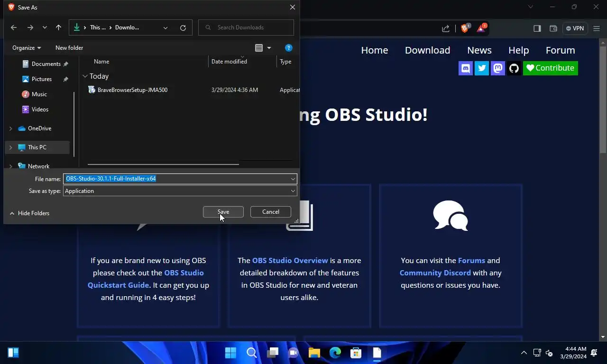This screenshot has height=364, width=607.
Task: Select Documents in navigation pane
Action: (46, 64)
